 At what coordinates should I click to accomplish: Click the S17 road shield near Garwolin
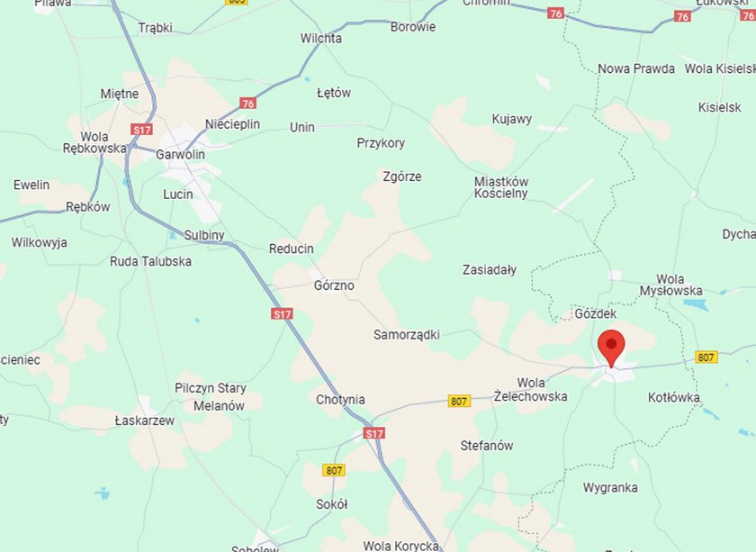tap(142, 130)
